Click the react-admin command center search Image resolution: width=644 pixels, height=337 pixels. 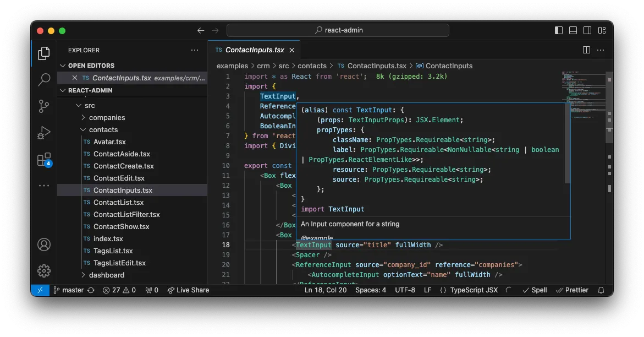[x=337, y=30]
